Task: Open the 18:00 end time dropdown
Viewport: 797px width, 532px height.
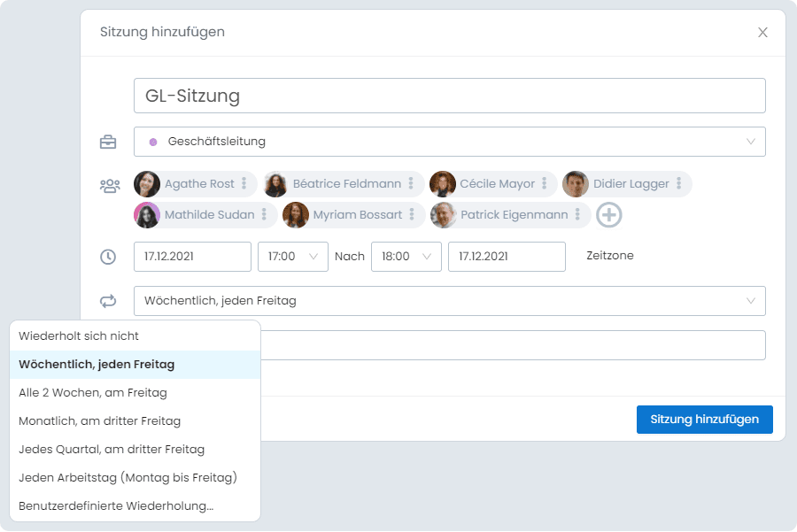Action: [x=406, y=257]
